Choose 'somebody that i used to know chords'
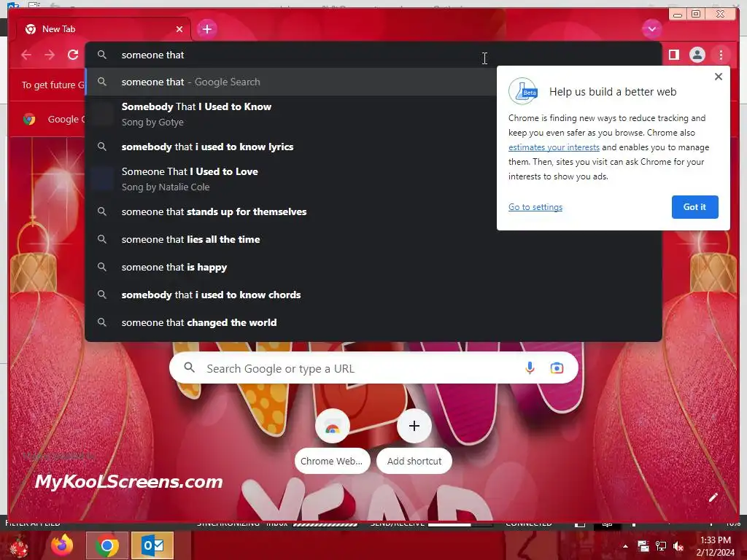This screenshot has height=560, width=747. click(x=373, y=295)
